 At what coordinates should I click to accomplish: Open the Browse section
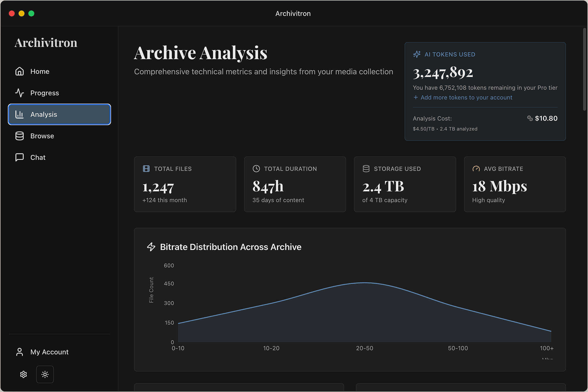[x=42, y=136]
